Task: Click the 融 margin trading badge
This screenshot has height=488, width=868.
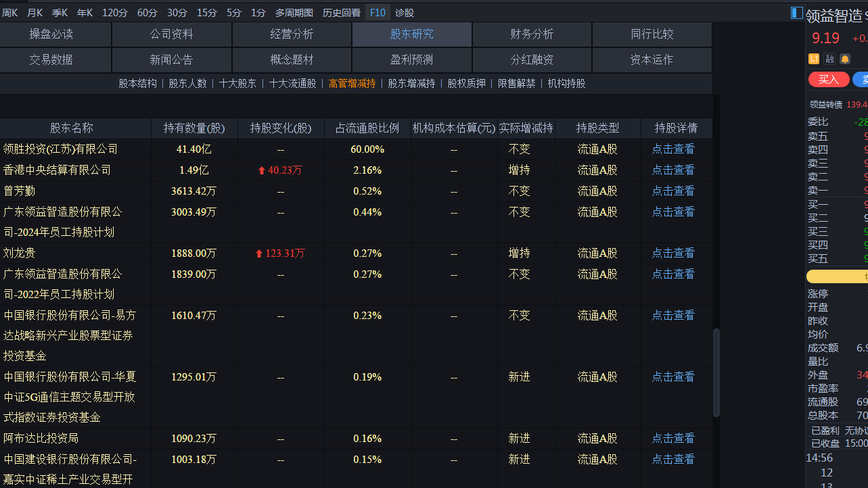Action: coord(829,59)
